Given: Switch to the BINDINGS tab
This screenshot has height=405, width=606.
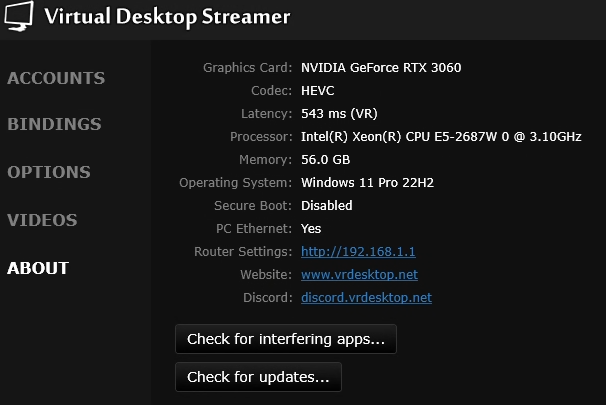Looking at the screenshot, I should pyautogui.click(x=54, y=125).
